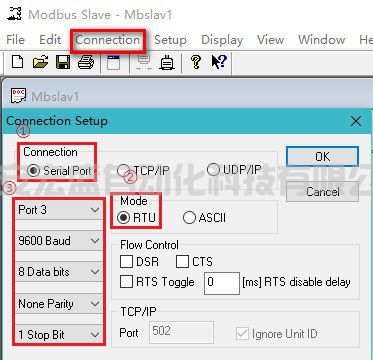
Task: Activate the context help arrow icon
Action: [219, 62]
